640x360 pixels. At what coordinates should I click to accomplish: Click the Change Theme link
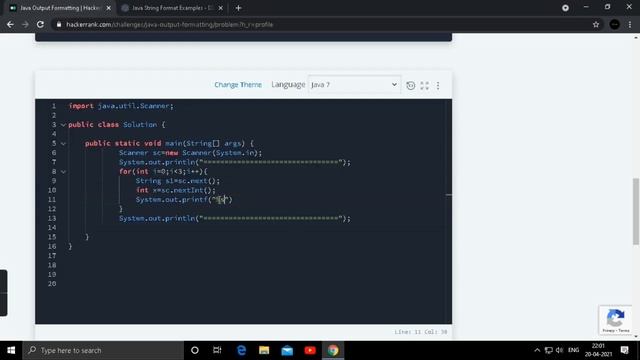(x=238, y=84)
